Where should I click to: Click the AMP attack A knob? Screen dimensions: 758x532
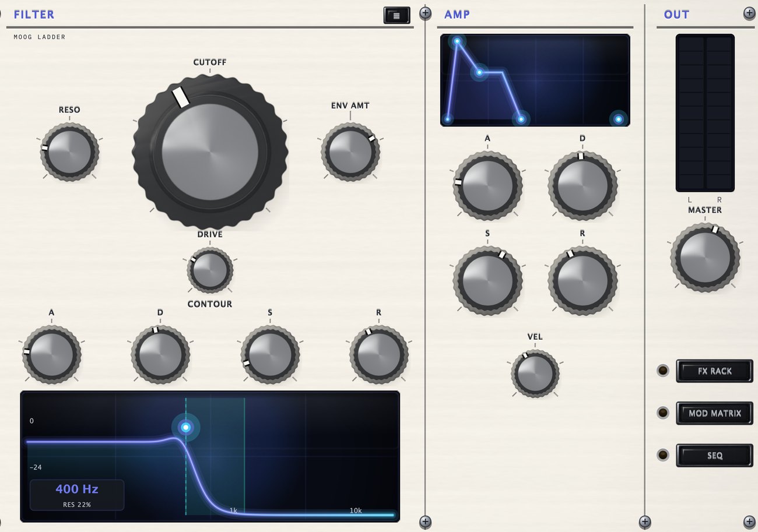pos(487,186)
